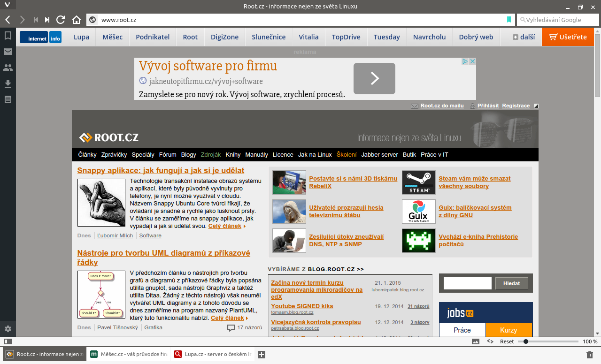
Task: Click the ad close X icon
Action: tap(473, 61)
